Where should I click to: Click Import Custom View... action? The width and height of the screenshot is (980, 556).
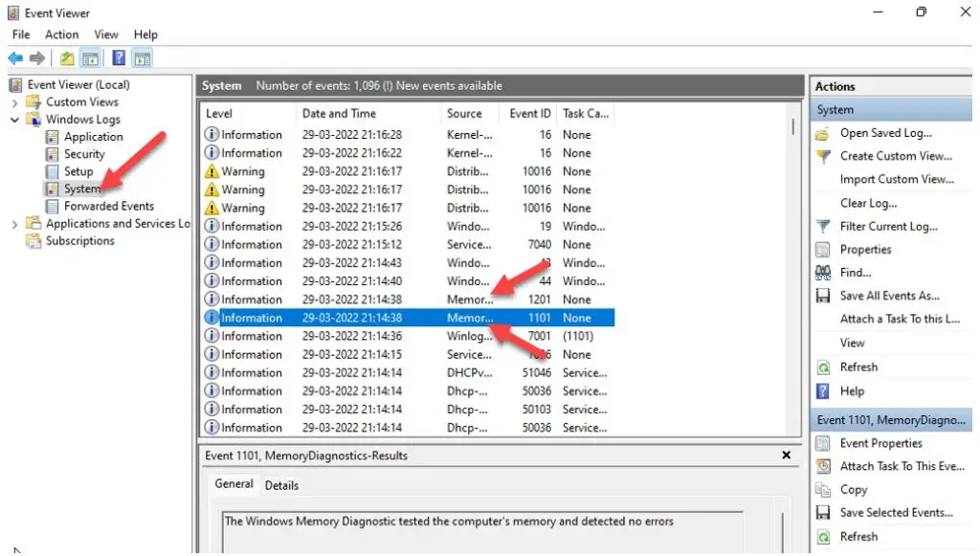click(897, 179)
